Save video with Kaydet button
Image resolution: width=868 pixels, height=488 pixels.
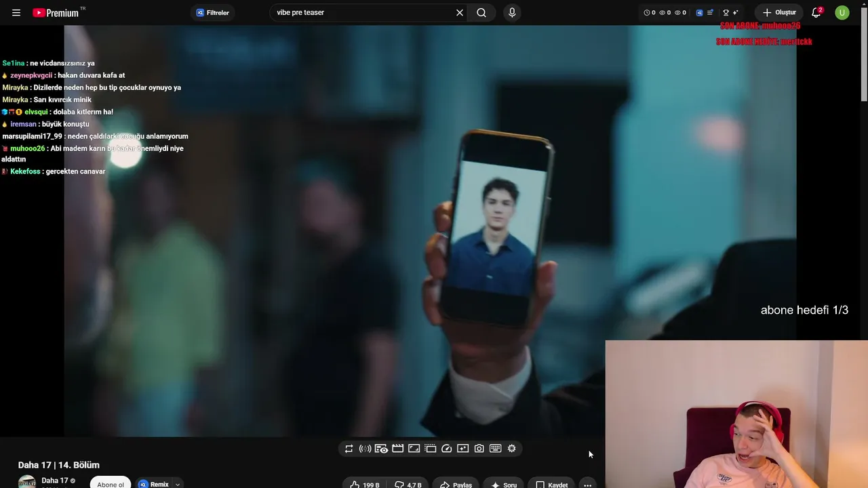(x=552, y=485)
